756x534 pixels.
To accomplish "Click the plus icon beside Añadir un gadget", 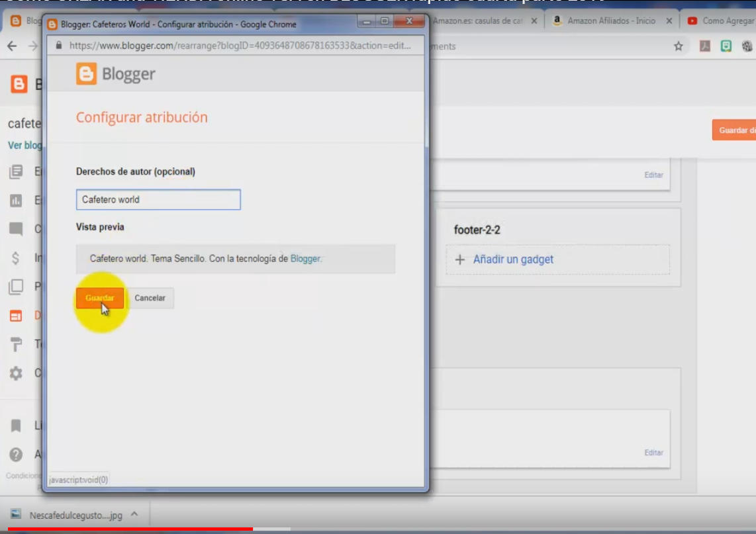I will pyautogui.click(x=460, y=259).
